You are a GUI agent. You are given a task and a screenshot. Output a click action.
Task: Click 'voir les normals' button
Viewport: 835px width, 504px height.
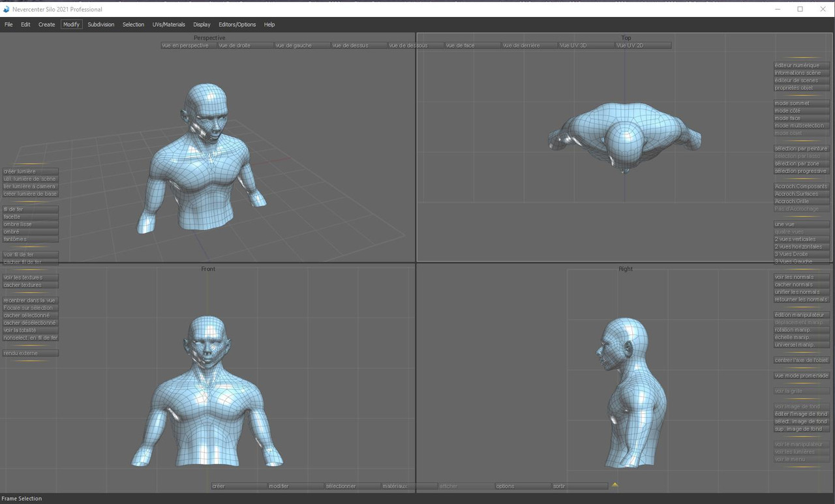[x=802, y=277]
